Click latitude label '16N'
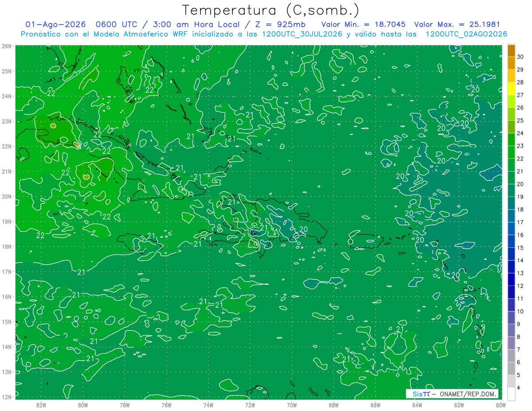 (7, 297)
